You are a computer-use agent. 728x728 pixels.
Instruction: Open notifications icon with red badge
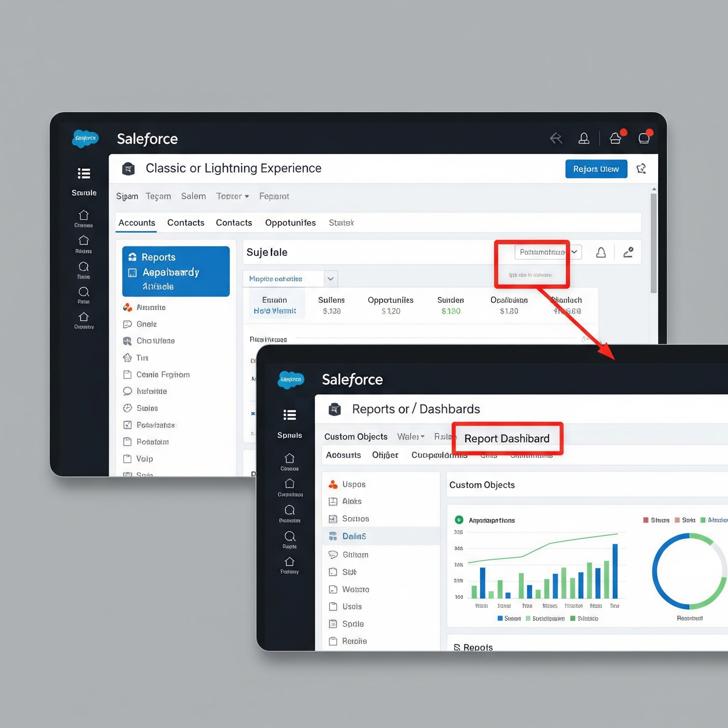(x=615, y=138)
